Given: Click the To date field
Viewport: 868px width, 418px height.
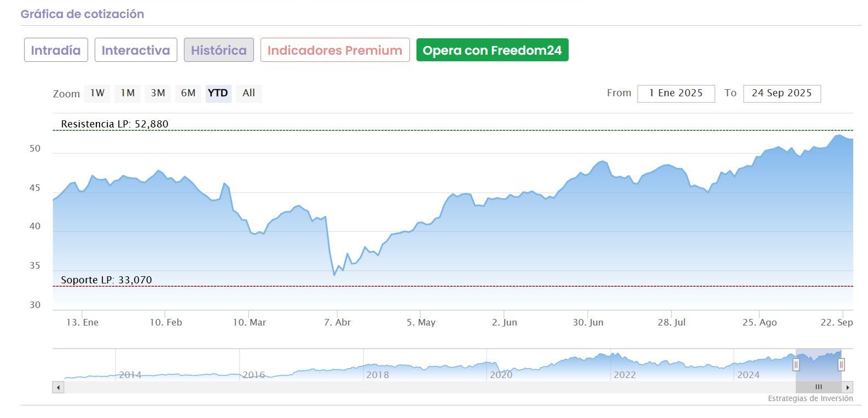Looking at the screenshot, I should click(x=782, y=94).
